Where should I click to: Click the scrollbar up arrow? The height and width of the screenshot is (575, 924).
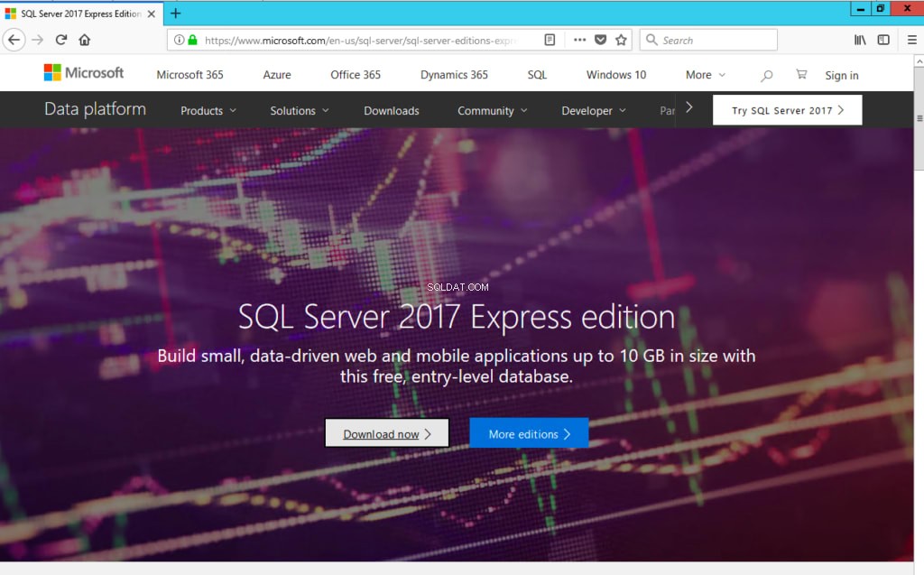[919, 60]
